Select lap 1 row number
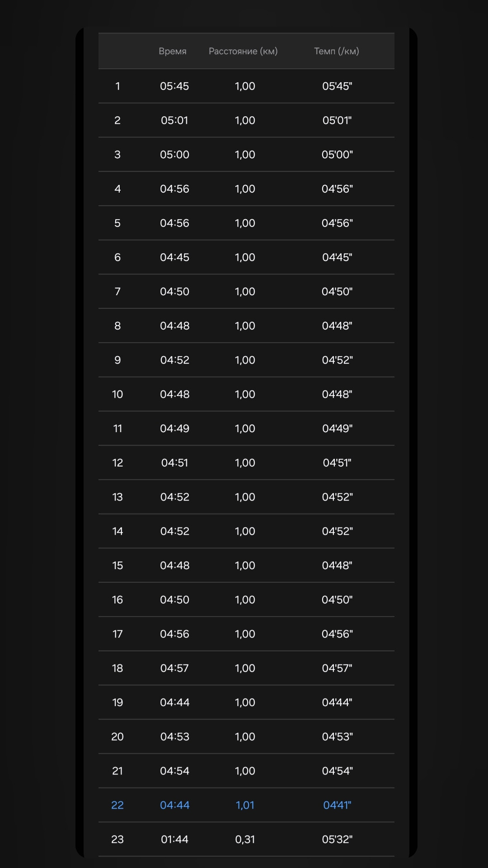The width and height of the screenshot is (488, 868). [117, 86]
